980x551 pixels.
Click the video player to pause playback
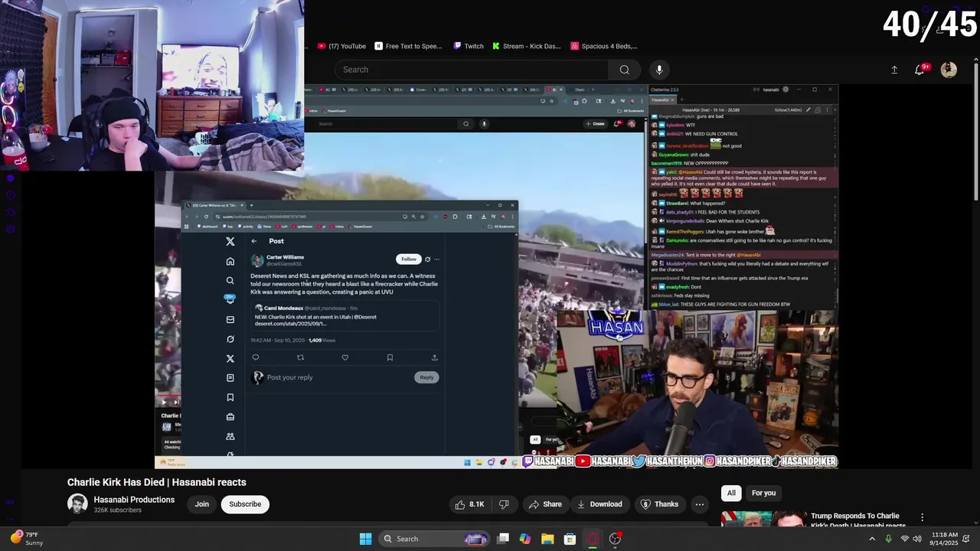coord(495,275)
